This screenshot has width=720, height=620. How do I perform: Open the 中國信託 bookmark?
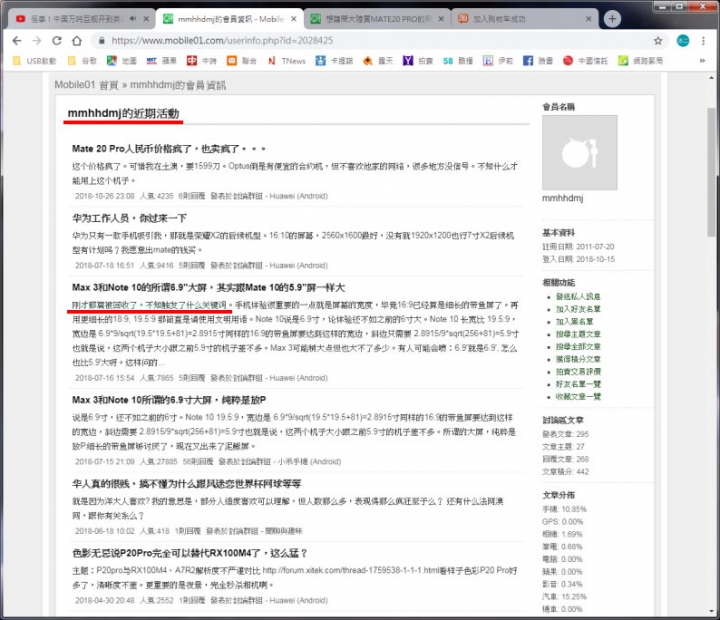[585, 61]
